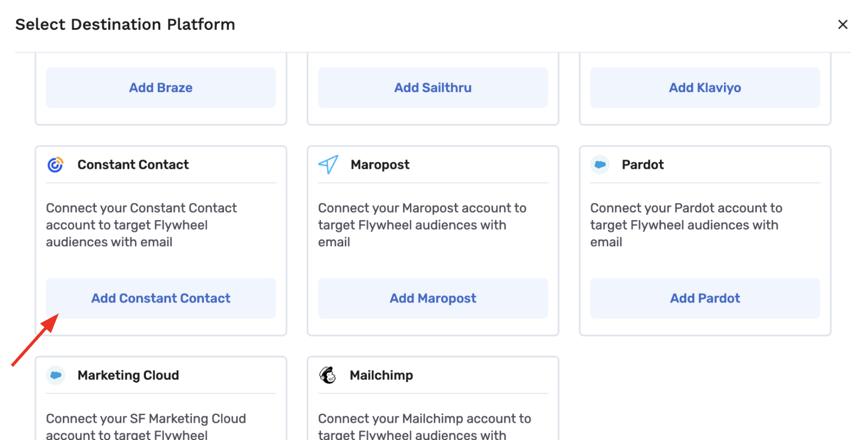Click the Add Braze button

point(161,88)
